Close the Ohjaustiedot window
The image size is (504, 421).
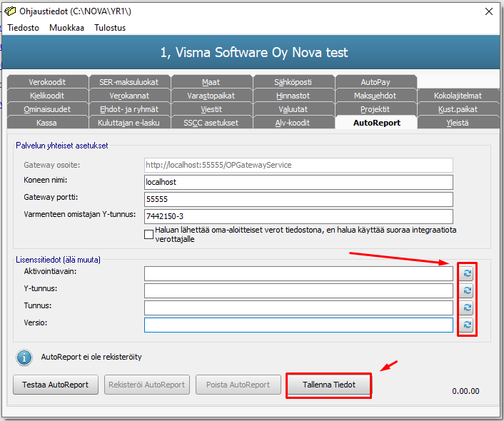click(489, 11)
